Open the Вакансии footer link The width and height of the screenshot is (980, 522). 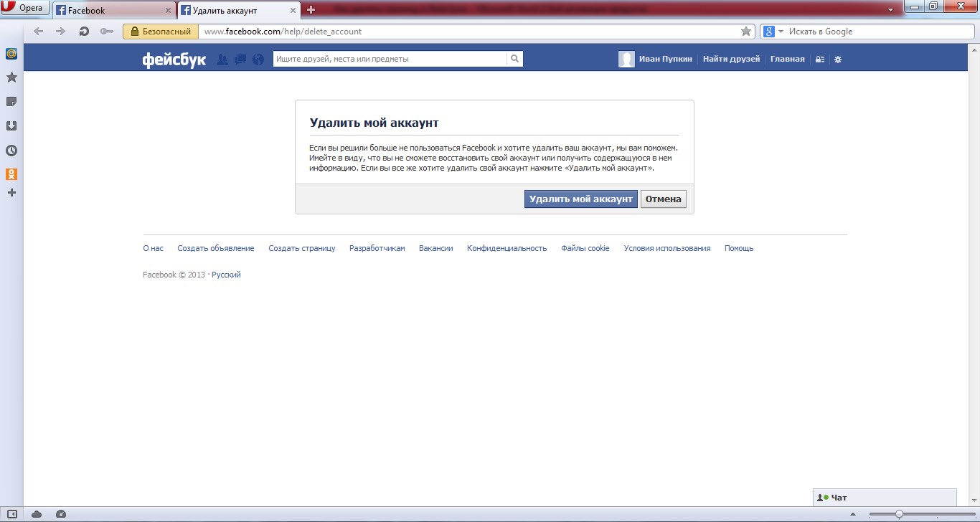tap(436, 248)
